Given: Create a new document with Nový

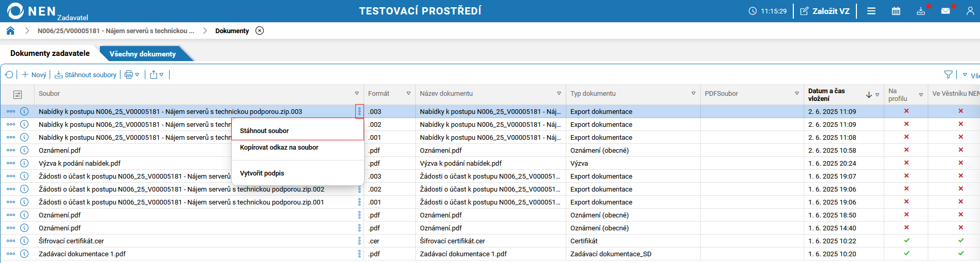Looking at the screenshot, I should tap(34, 75).
